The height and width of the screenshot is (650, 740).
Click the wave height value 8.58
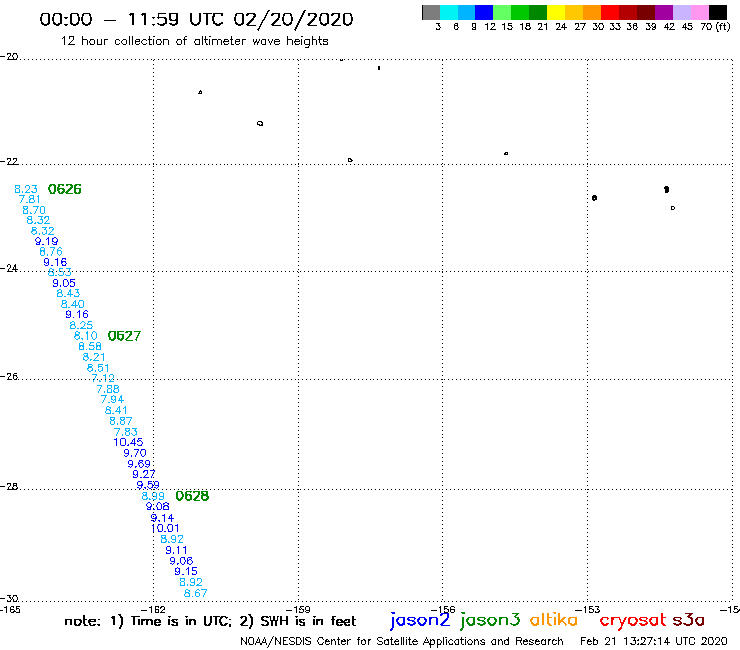click(90, 346)
